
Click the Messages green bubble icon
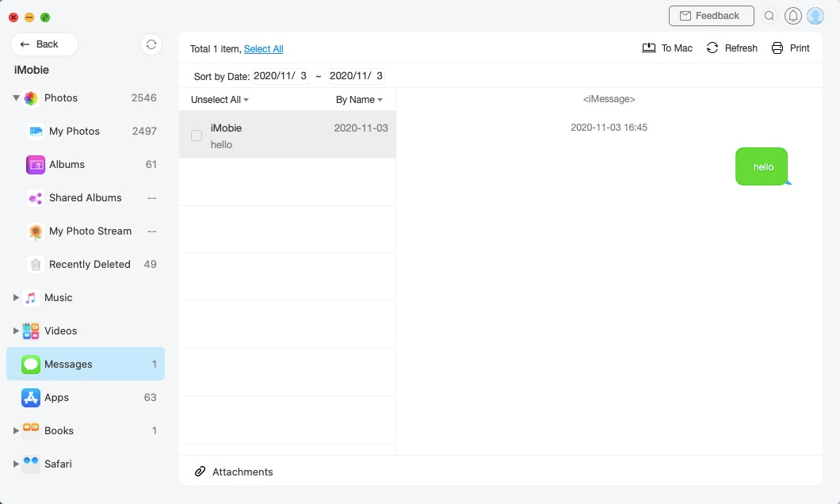point(31,365)
